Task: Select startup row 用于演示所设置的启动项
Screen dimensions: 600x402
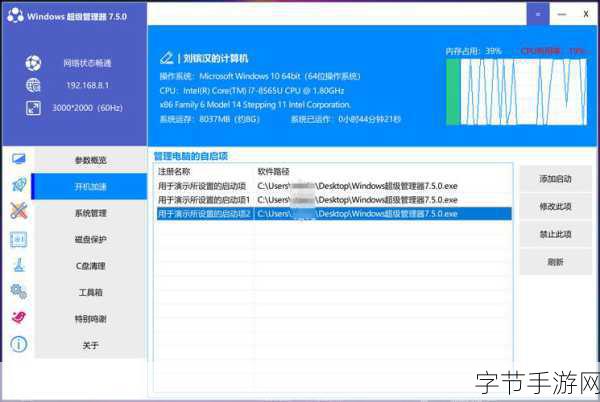Action: 334,186
